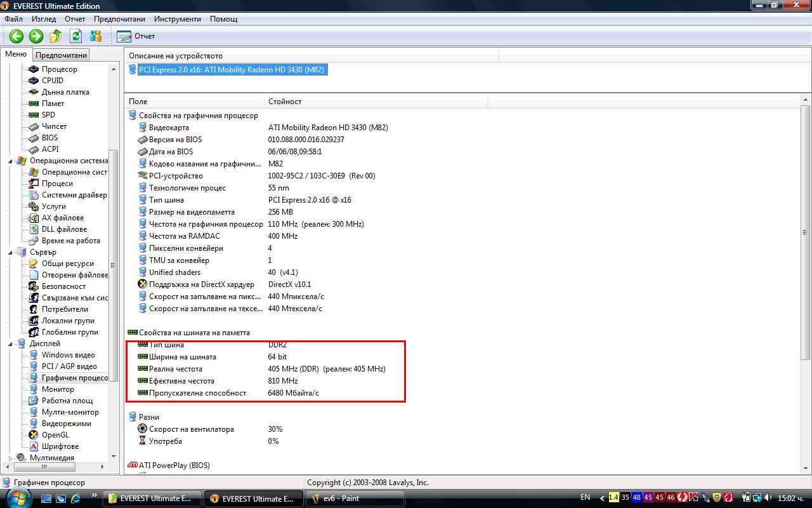Refresh the page with the toolbar icon
The image size is (812, 508).
click(x=76, y=36)
